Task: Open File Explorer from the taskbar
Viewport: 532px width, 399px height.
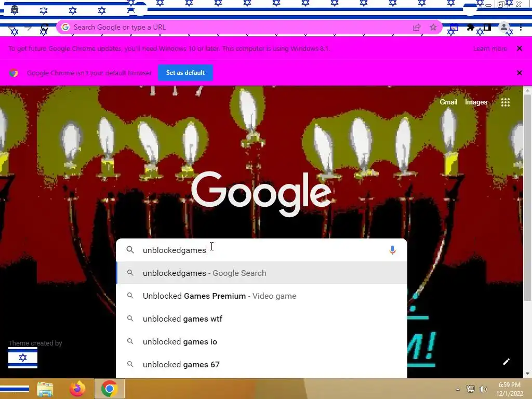Action: click(x=45, y=389)
